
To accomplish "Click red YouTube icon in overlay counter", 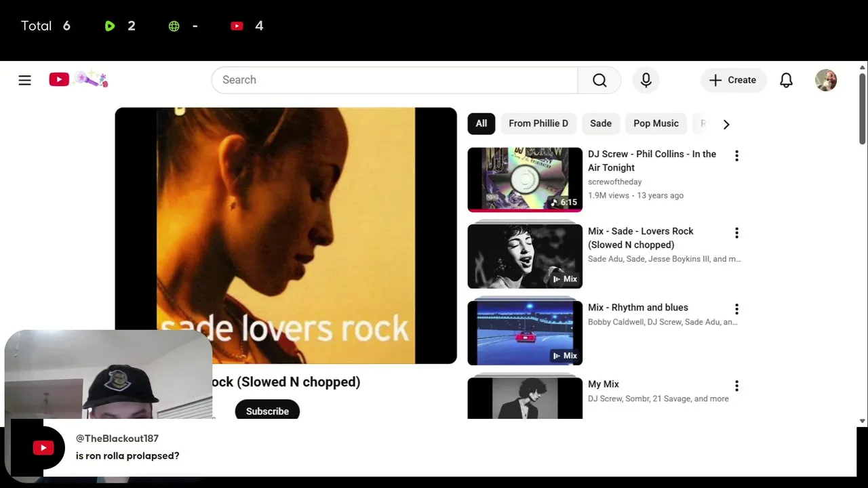I will point(237,26).
